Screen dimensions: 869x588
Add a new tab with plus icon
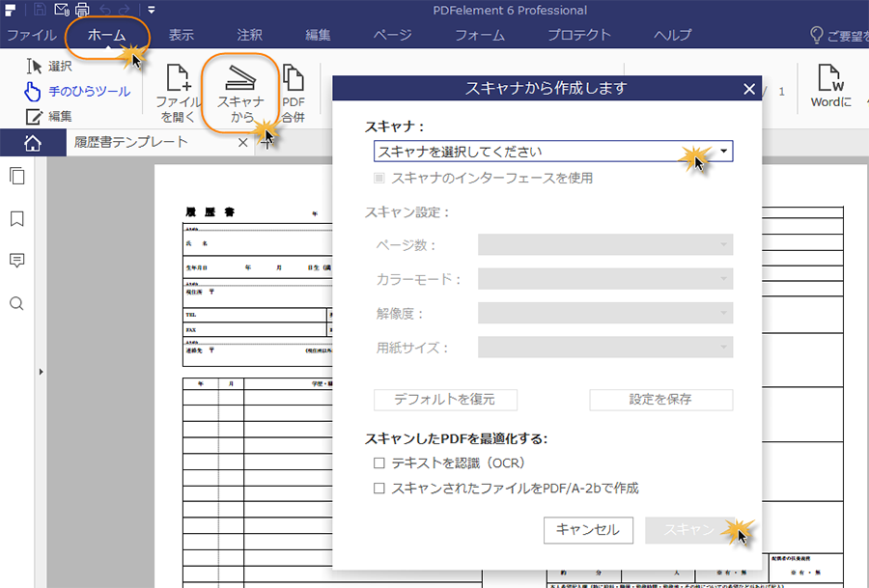tap(266, 143)
